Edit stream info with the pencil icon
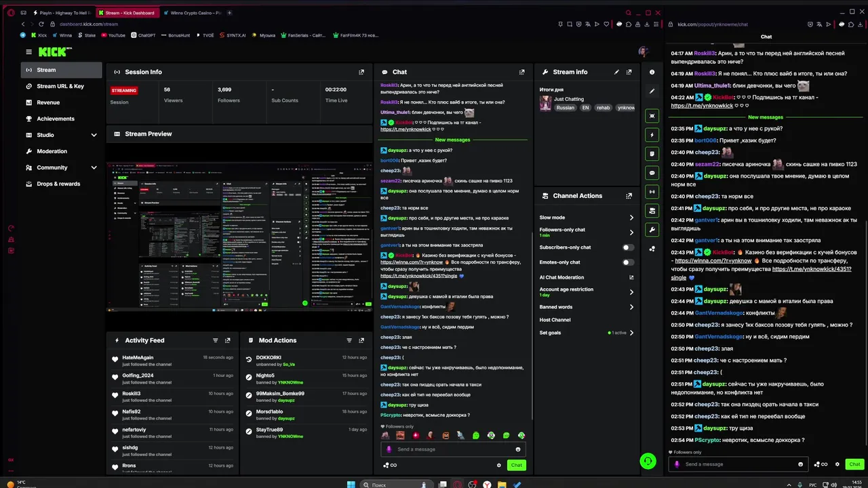This screenshot has height=488, width=868. pos(616,72)
